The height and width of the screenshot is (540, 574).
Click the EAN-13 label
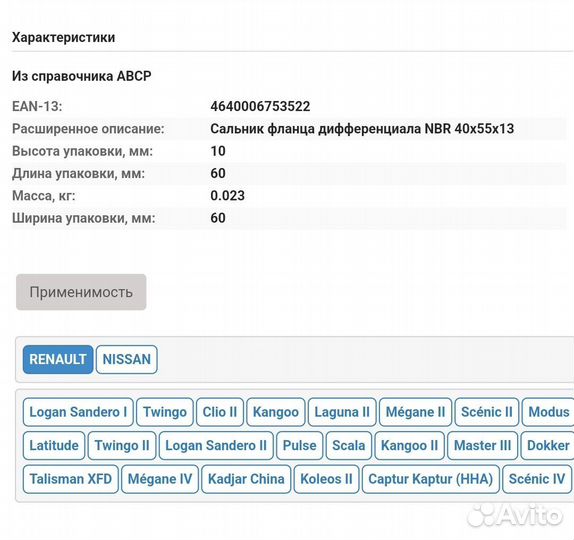37,107
